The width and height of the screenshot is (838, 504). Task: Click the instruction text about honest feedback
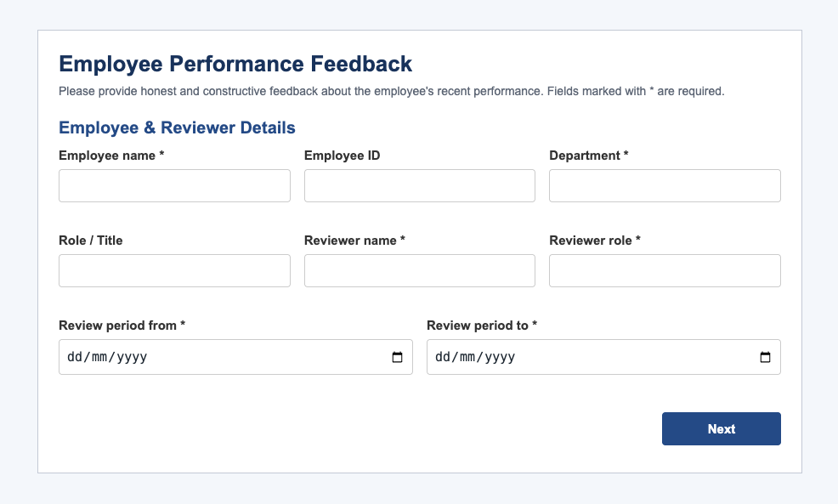[x=392, y=92]
